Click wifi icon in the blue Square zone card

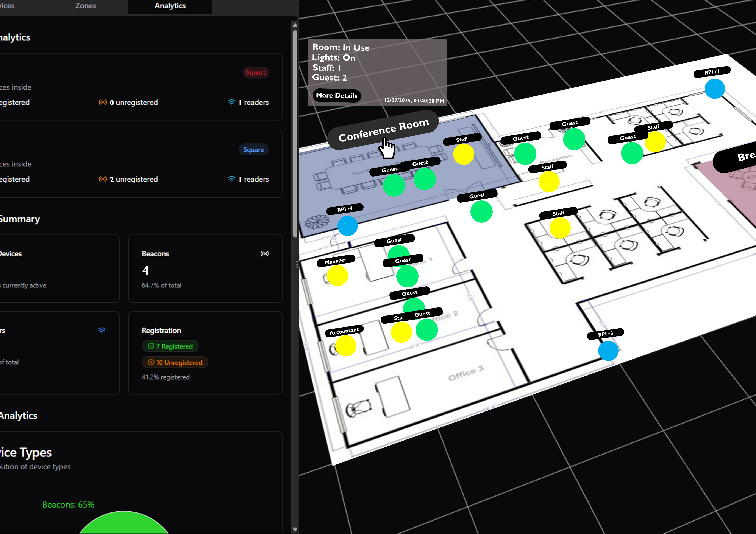pos(231,179)
